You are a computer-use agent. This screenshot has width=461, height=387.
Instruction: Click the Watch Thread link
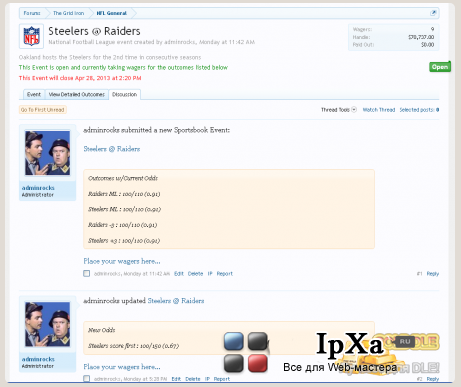[379, 110]
